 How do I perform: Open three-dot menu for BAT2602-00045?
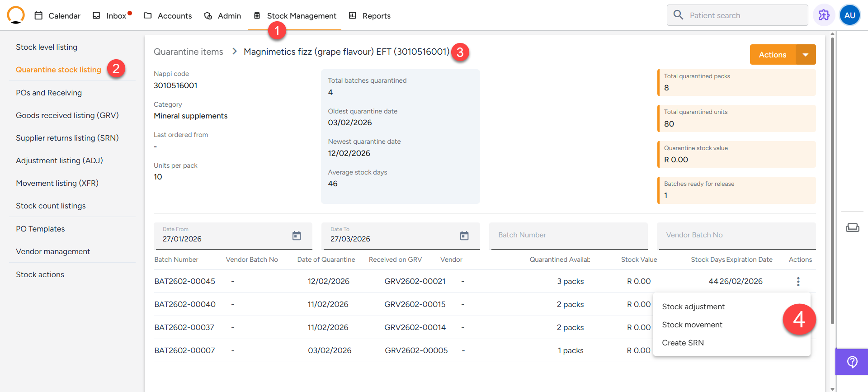(x=798, y=282)
